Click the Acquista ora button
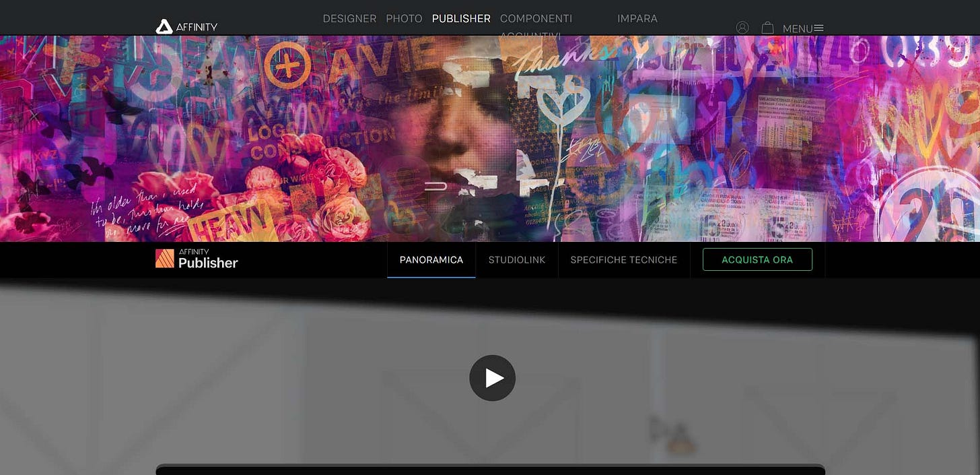The height and width of the screenshot is (475, 980). coord(757,259)
